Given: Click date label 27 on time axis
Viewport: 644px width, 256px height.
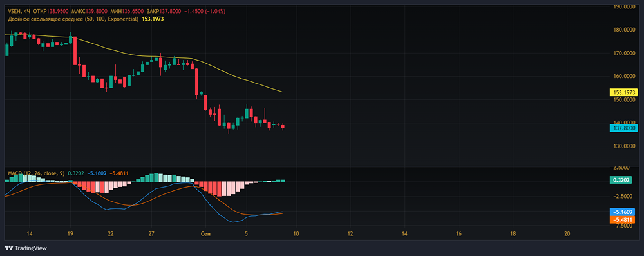Looking at the screenshot, I should click(x=151, y=234).
